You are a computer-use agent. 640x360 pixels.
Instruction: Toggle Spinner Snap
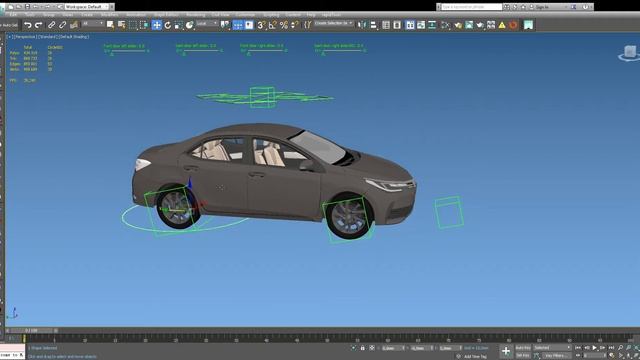coord(295,25)
